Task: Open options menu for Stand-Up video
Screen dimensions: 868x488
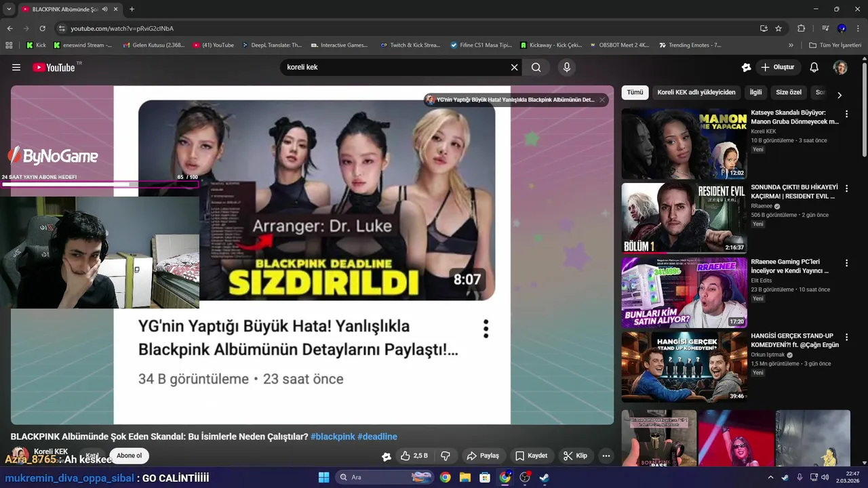Action: [846, 338]
